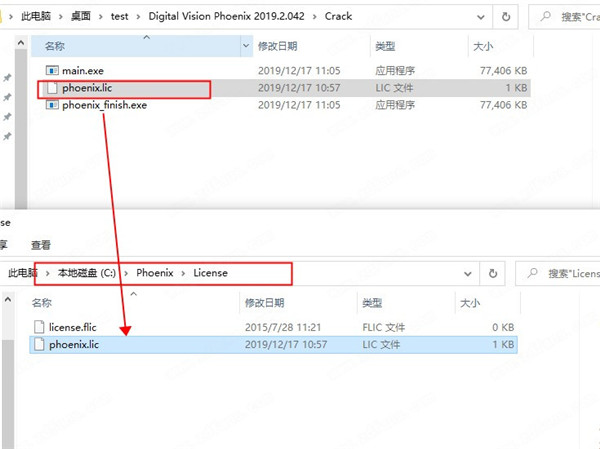Sort Crack folder by 大小 column
This screenshot has height=449, width=600.
pyautogui.click(x=483, y=46)
